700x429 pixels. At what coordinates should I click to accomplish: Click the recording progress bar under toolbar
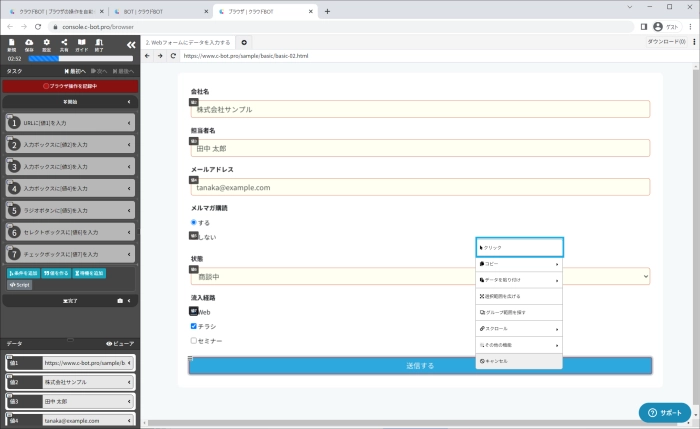(x=80, y=59)
